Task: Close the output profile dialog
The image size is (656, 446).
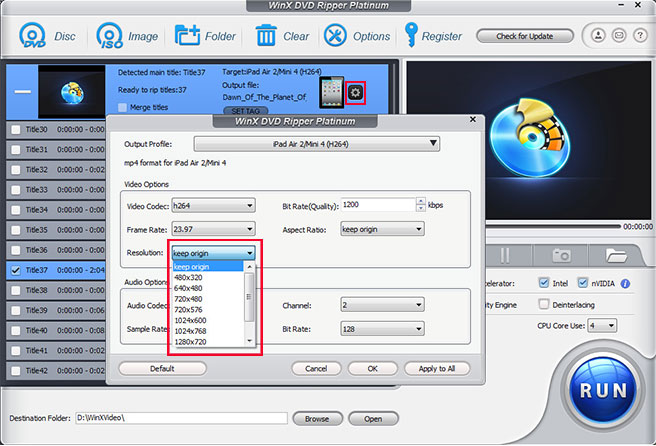Action: [x=473, y=119]
